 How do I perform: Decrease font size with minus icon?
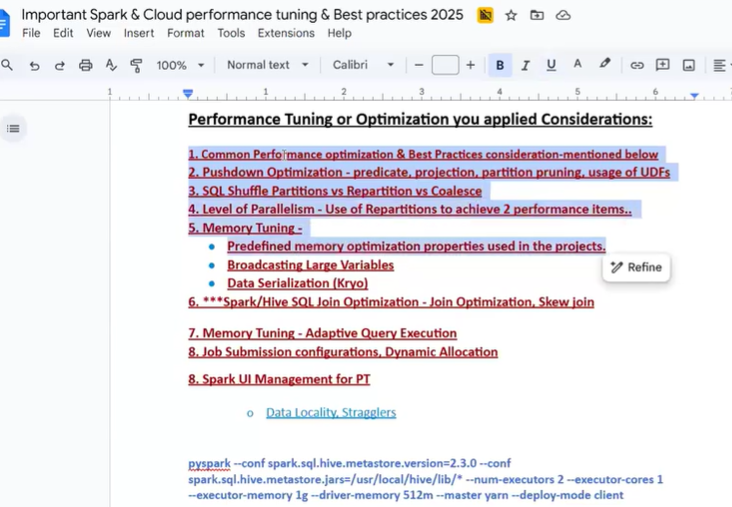pyautogui.click(x=419, y=65)
